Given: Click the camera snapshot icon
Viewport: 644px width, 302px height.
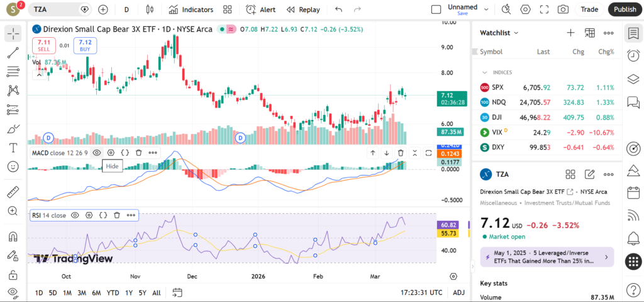Looking at the screenshot, I should point(563,9).
